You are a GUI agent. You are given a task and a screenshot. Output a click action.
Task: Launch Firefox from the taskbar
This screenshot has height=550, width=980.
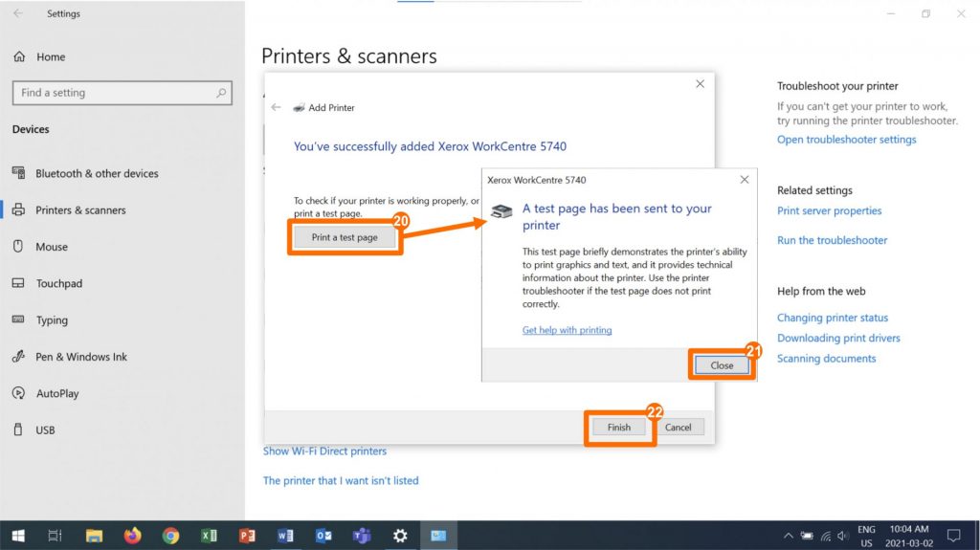tap(132, 536)
